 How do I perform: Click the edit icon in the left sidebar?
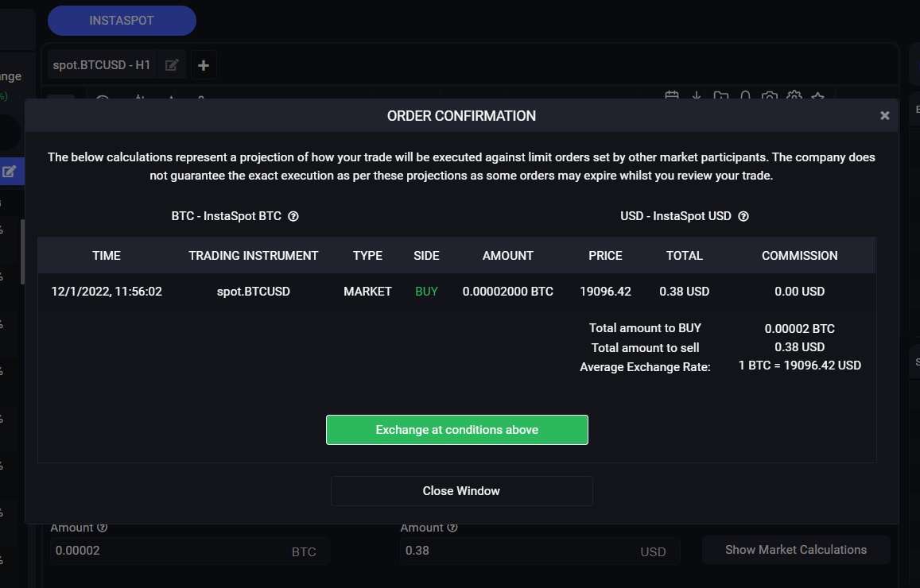coord(10,172)
